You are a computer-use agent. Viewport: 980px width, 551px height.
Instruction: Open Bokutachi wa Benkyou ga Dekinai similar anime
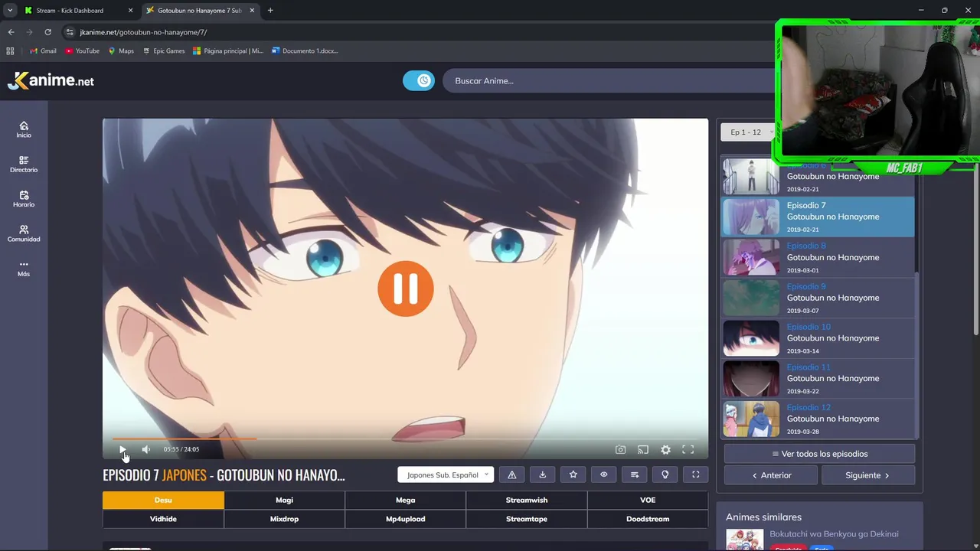point(834,533)
